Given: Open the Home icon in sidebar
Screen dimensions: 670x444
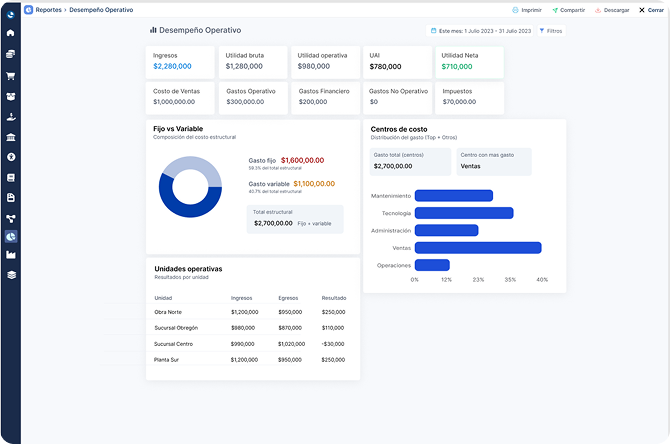Looking at the screenshot, I should [10, 33].
